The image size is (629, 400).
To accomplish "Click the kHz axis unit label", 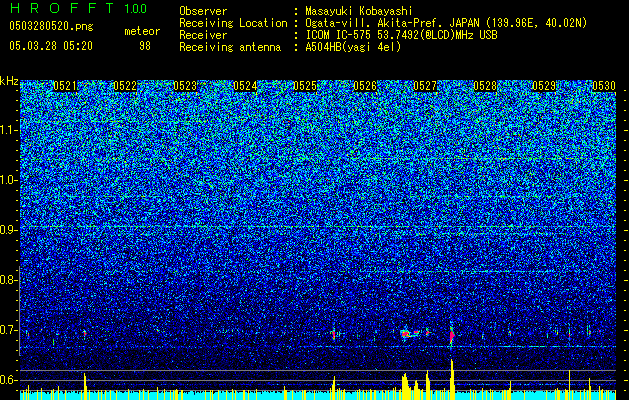I will 9,81.
